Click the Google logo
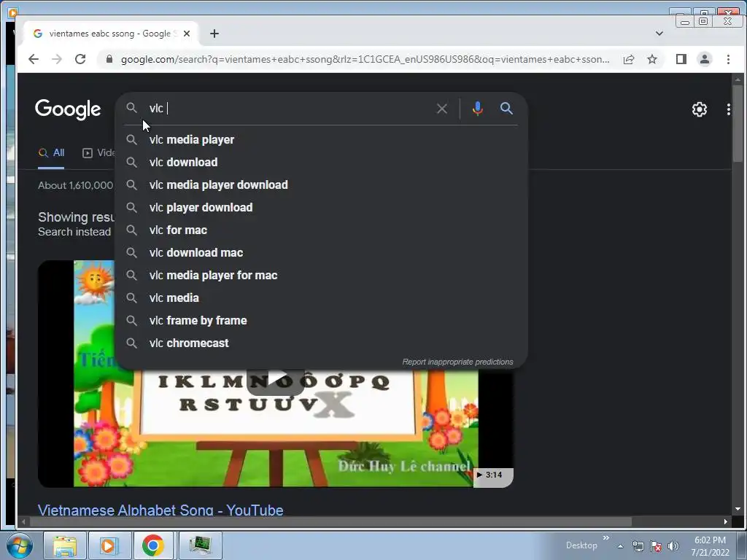 (68, 109)
